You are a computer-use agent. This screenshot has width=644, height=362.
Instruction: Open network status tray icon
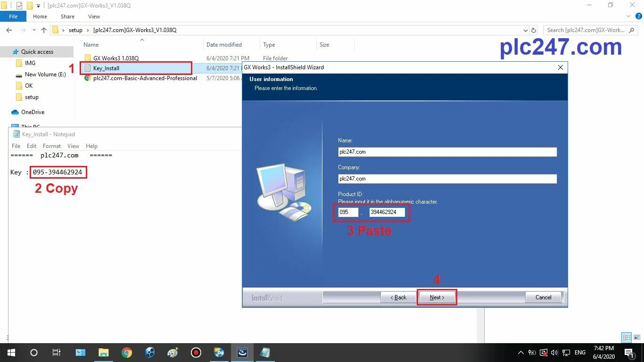point(566,353)
